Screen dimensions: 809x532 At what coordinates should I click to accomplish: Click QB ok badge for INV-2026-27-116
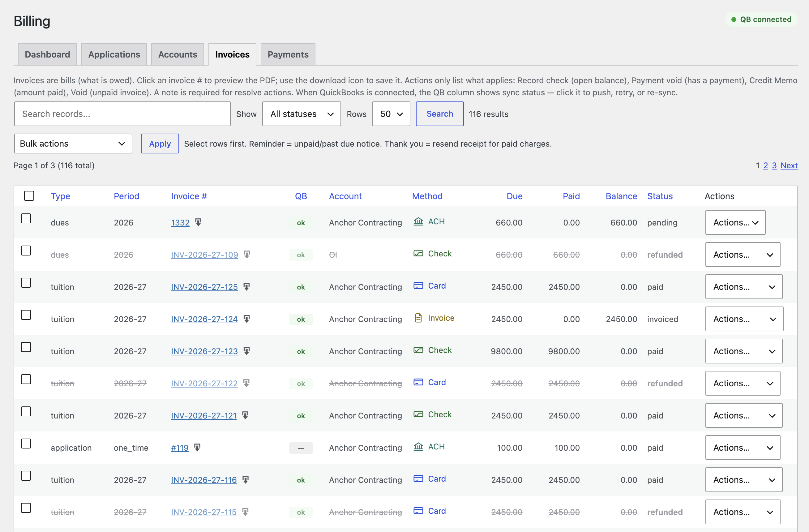point(301,480)
